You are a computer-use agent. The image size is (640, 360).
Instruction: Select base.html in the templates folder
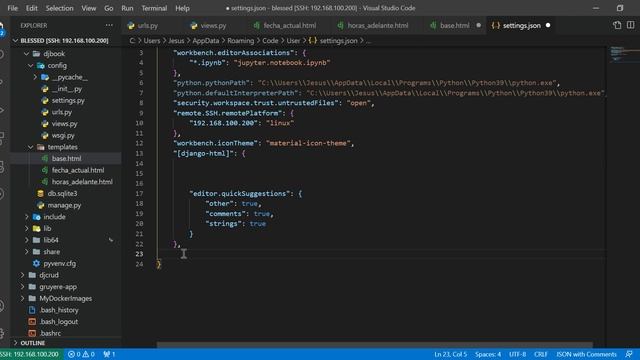(x=66, y=158)
